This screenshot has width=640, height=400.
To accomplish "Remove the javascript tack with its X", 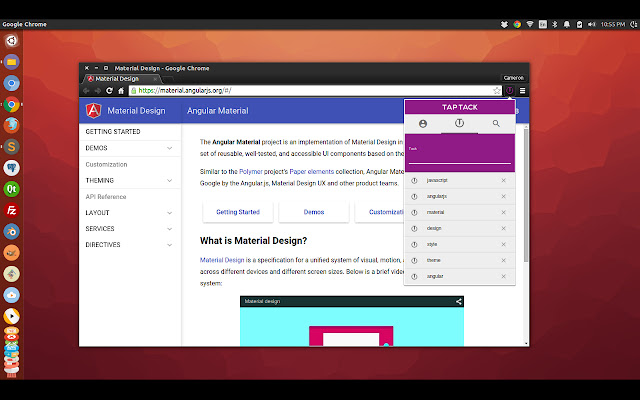I will click(503, 180).
